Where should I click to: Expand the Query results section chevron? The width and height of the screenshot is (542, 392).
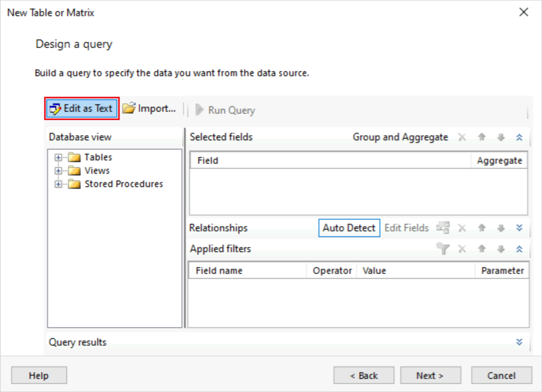[519, 342]
